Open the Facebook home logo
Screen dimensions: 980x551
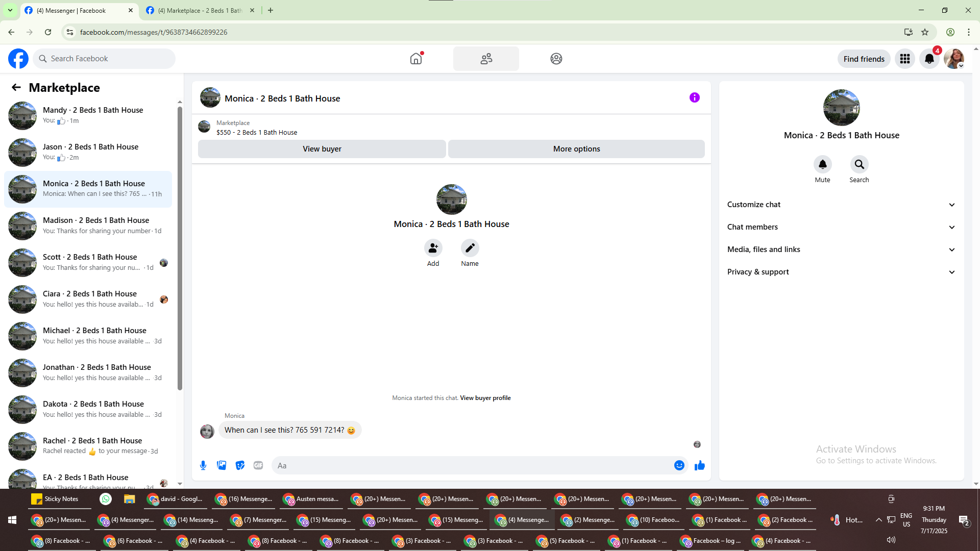[18, 59]
